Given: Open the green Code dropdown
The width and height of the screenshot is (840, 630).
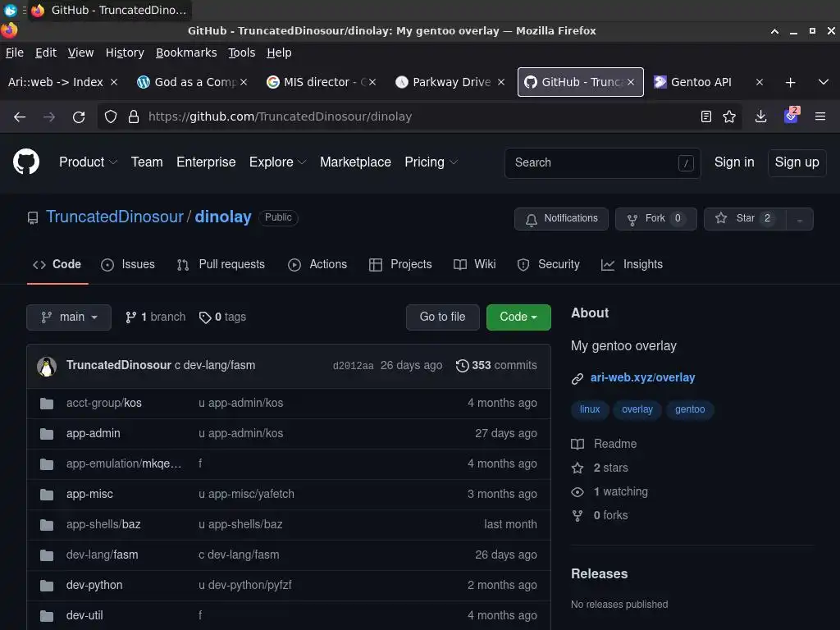Looking at the screenshot, I should click(518, 317).
